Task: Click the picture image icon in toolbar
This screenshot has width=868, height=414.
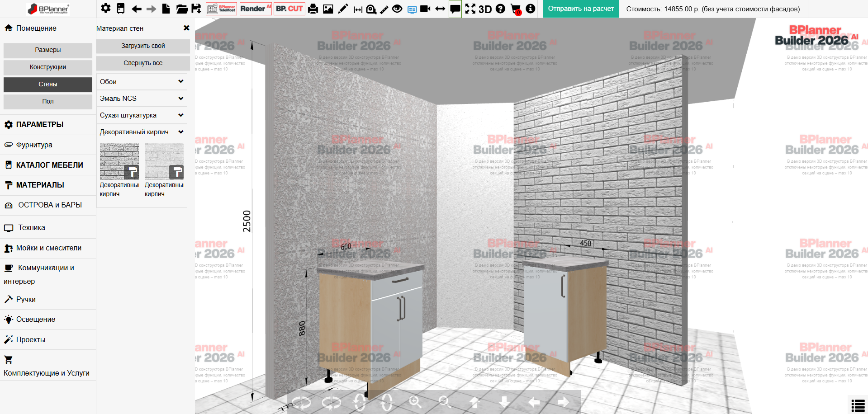Action: 328,9
